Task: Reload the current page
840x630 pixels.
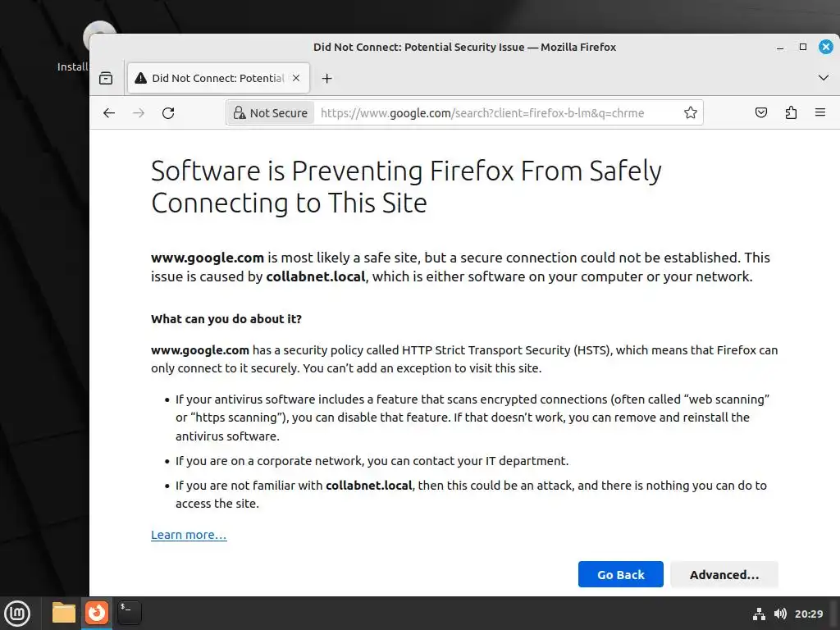Action: pos(168,113)
